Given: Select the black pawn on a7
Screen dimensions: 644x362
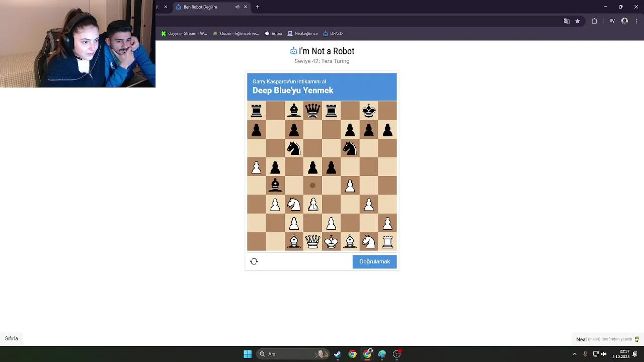Looking at the screenshot, I should tap(257, 130).
